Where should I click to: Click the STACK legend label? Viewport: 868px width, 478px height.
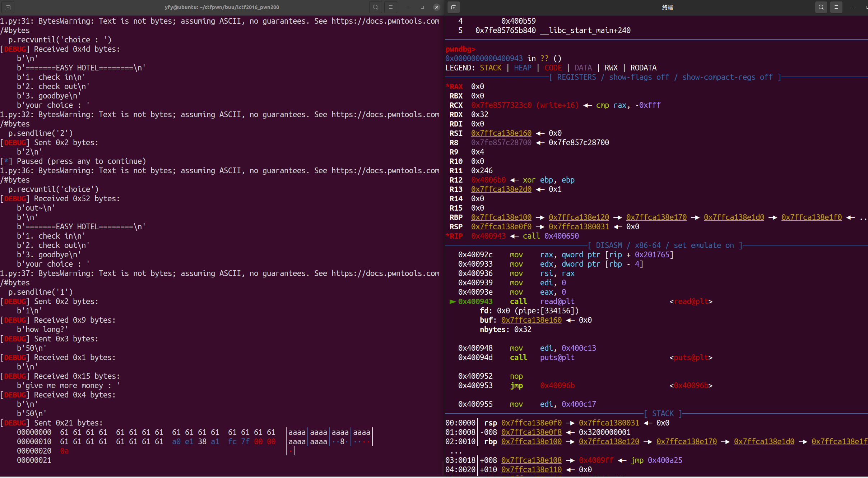[490, 68]
